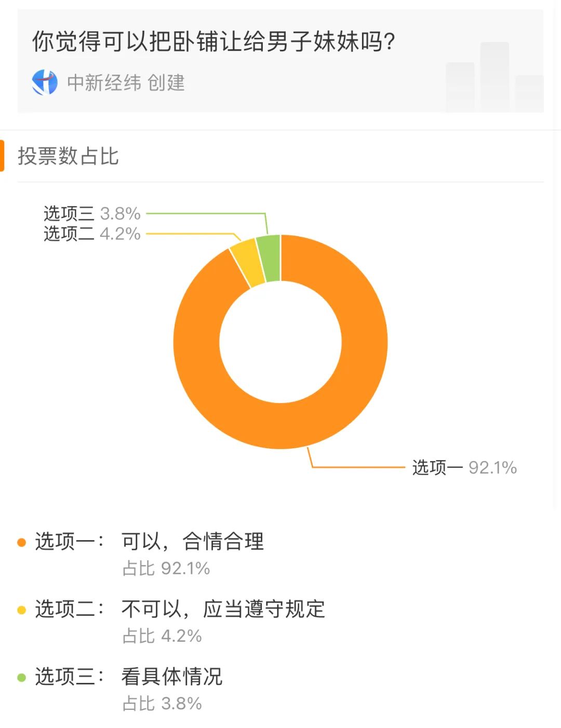
Task: Click the faded bar chart icon in header
Action: pos(495,77)
